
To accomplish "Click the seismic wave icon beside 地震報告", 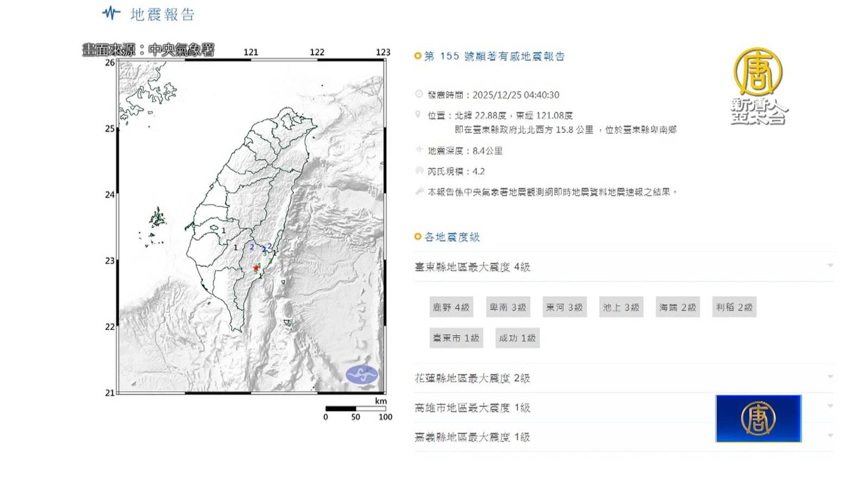I will [111, 13].
